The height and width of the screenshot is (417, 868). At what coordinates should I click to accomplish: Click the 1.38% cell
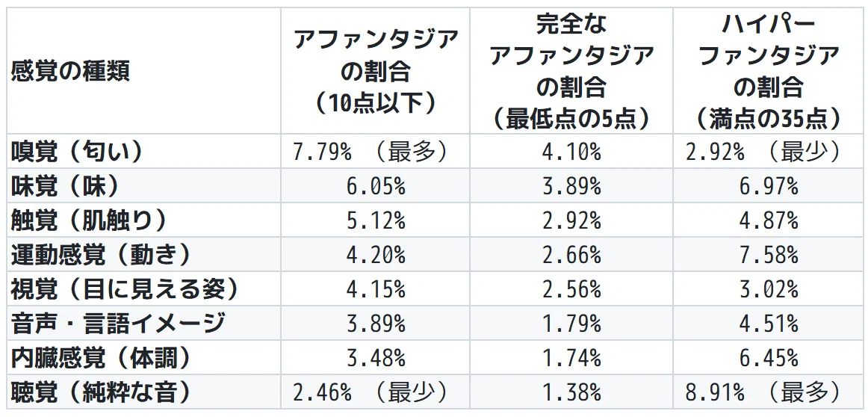571,392
